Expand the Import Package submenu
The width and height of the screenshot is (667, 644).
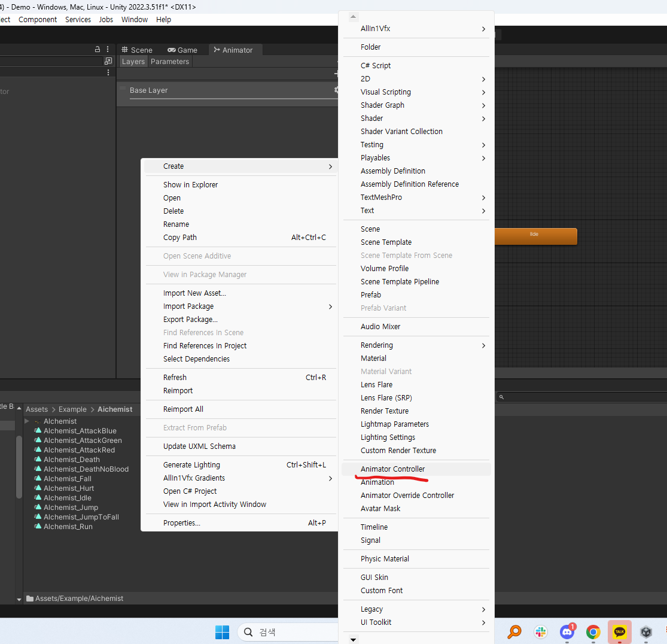pyautogui.click(x=331, y=306)
